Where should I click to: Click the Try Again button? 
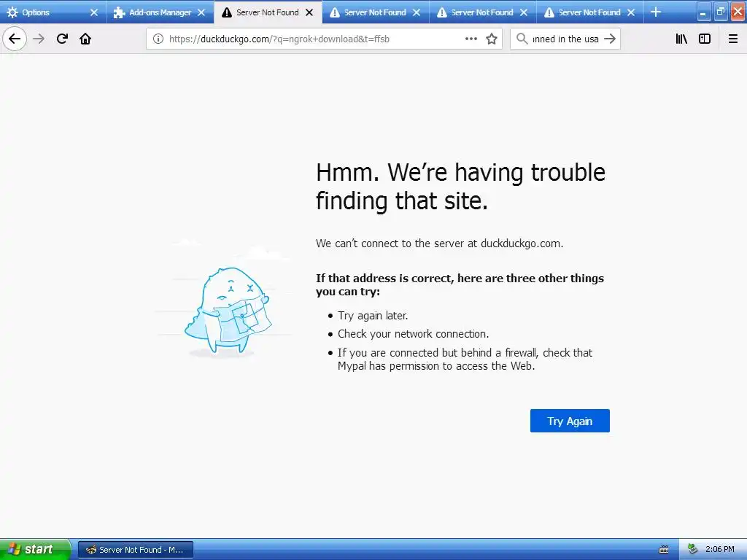coord(570,421)
